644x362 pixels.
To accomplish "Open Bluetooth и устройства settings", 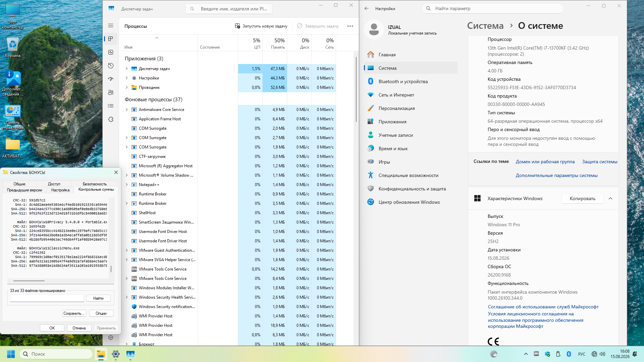I will coord(411,81).
